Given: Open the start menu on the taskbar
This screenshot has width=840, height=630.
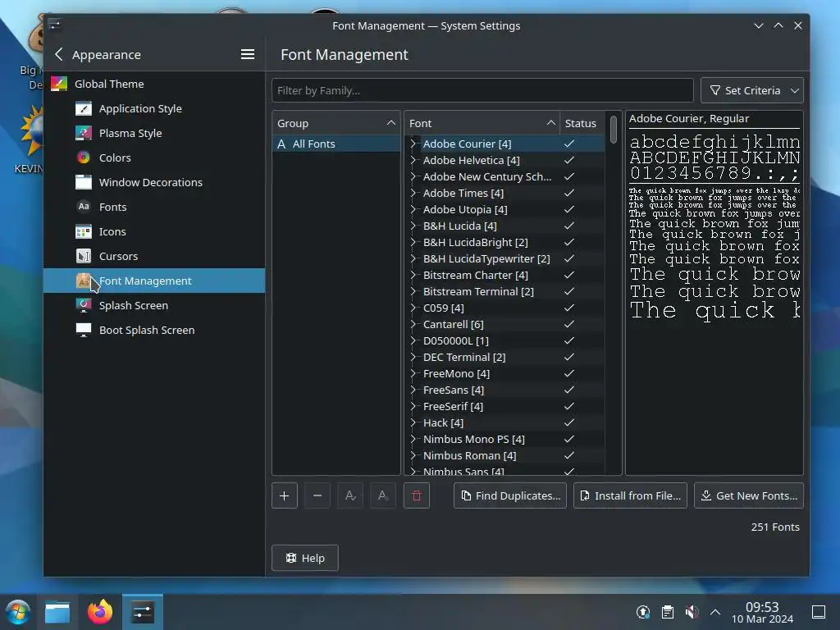Looking at the screenshot, I should (x=18, y=612).
